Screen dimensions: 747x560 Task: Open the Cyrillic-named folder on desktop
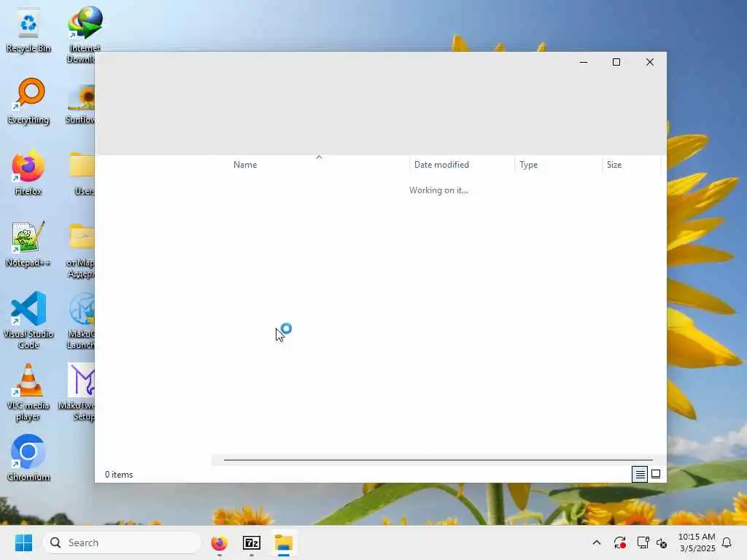coord(80,249)
